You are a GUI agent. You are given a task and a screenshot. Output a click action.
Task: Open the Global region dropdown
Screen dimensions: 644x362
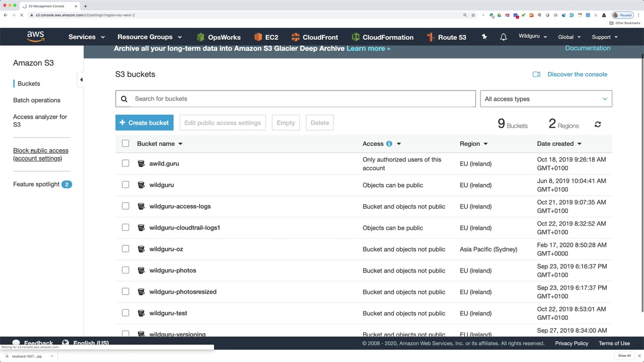[570, 37]
